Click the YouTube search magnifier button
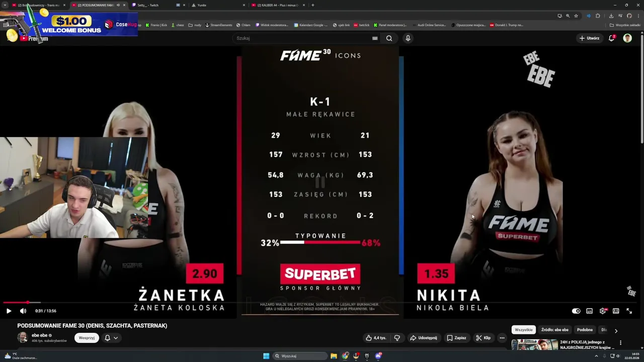The height and width of the screenshot is (362, 644). click(389, 38)
